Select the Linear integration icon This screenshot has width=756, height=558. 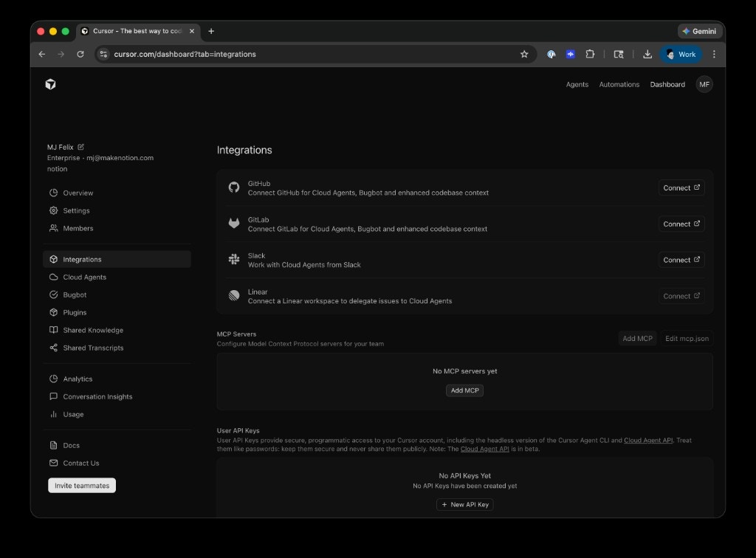point(234,295)
